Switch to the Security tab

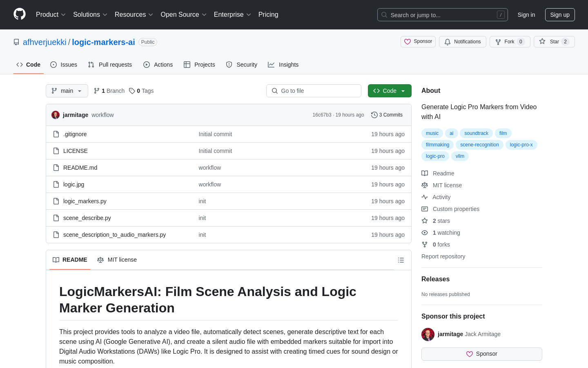tap(242, 65)
